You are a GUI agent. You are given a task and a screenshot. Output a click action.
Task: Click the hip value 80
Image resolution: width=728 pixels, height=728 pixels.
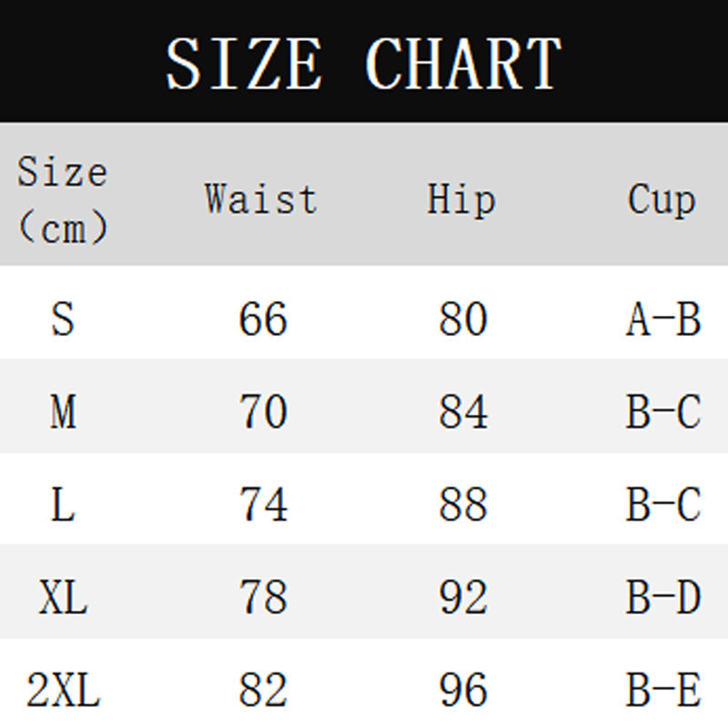(x=463, y=318)
